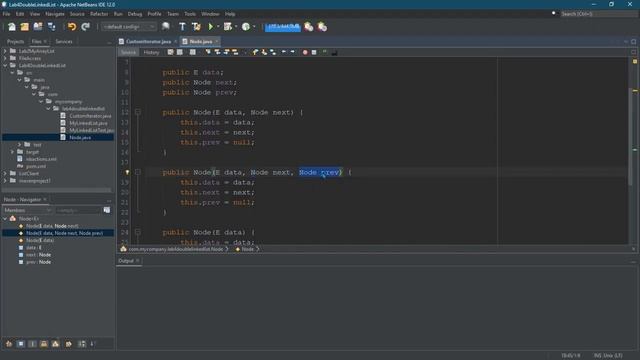
Task: Switch to the CustomIterator.java editor tab
Action: point(148,42)
